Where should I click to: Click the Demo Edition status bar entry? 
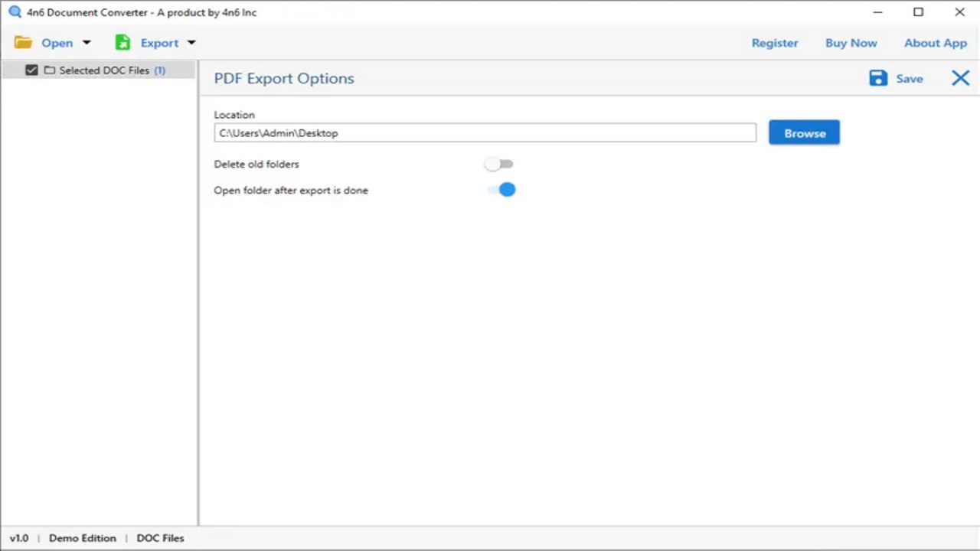83,538
